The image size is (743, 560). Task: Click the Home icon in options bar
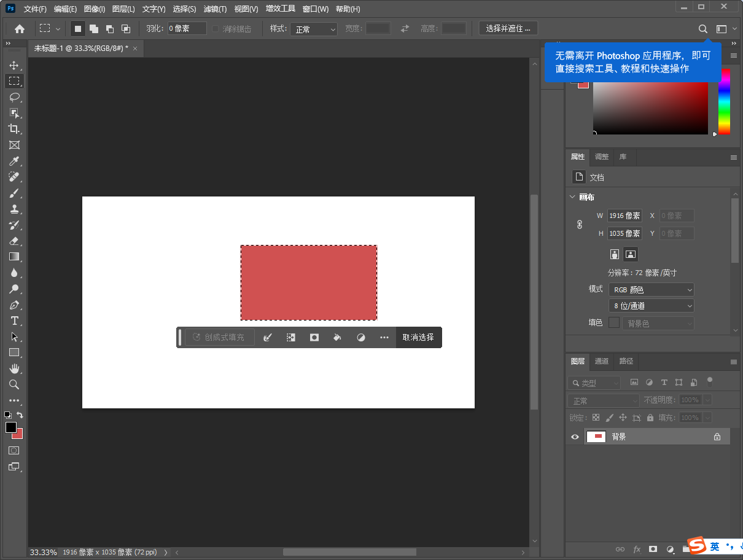pyautogui.click(x=20, y=28)
